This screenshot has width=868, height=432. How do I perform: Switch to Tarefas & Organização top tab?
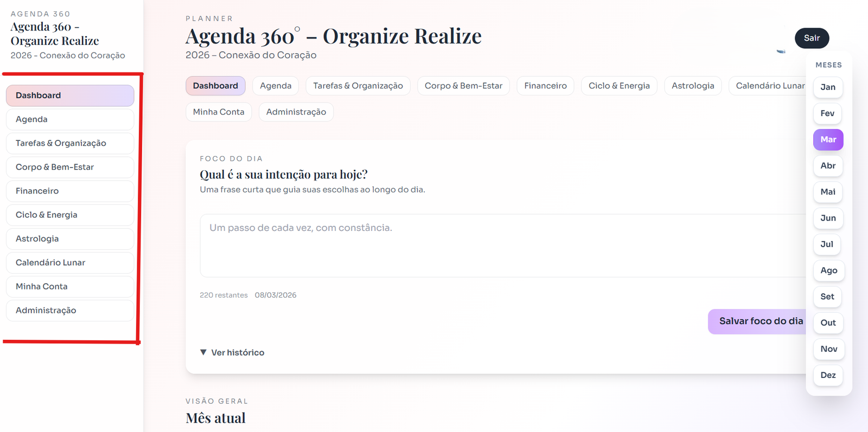[x=358, y=86]
